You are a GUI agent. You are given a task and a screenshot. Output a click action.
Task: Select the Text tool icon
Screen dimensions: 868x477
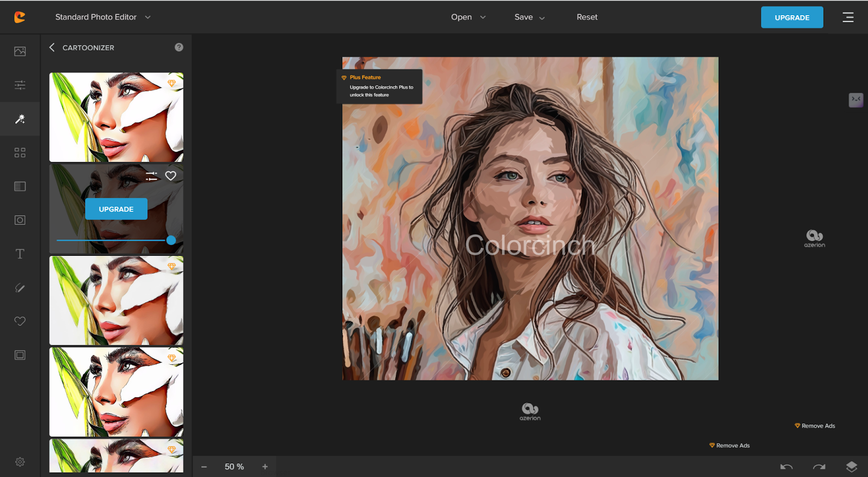coord(20,254)
